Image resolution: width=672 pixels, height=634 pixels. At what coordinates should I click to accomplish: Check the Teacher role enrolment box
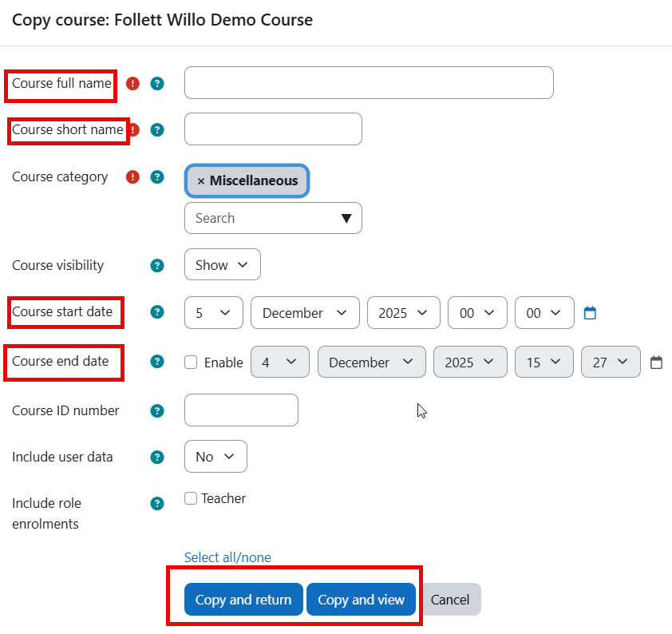coord(191,497)
